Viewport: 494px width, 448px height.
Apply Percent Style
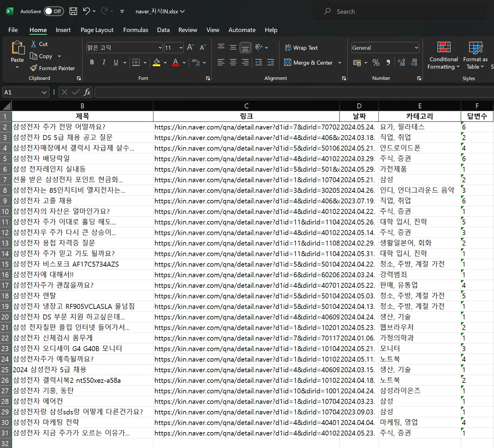376,62
